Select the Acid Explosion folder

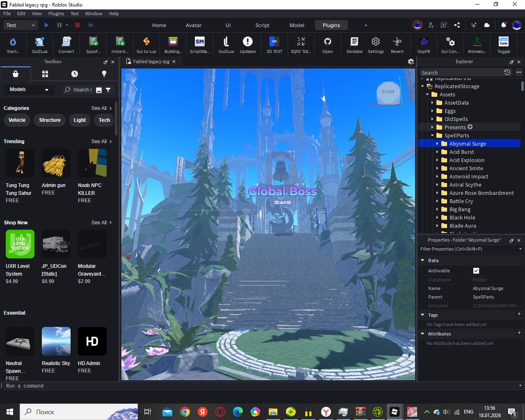pyautogui.click(x=467, y=160)
